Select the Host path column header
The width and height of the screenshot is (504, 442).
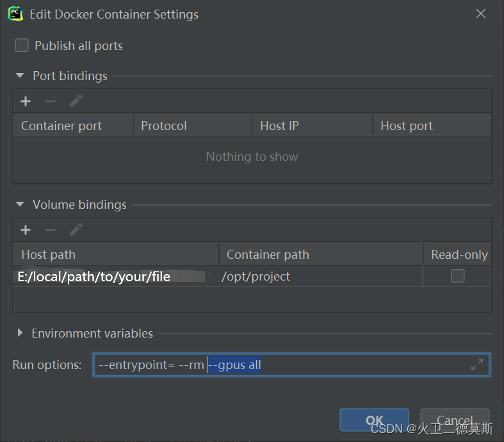point(116,254)
